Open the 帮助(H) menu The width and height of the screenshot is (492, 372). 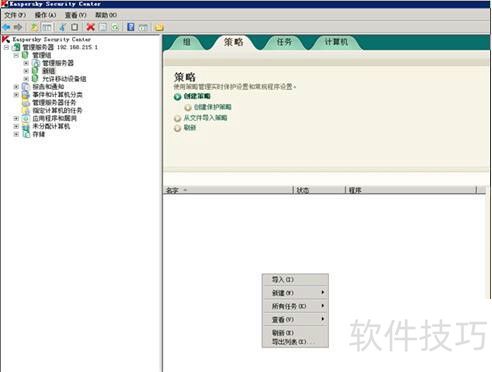tap(106, 15)
